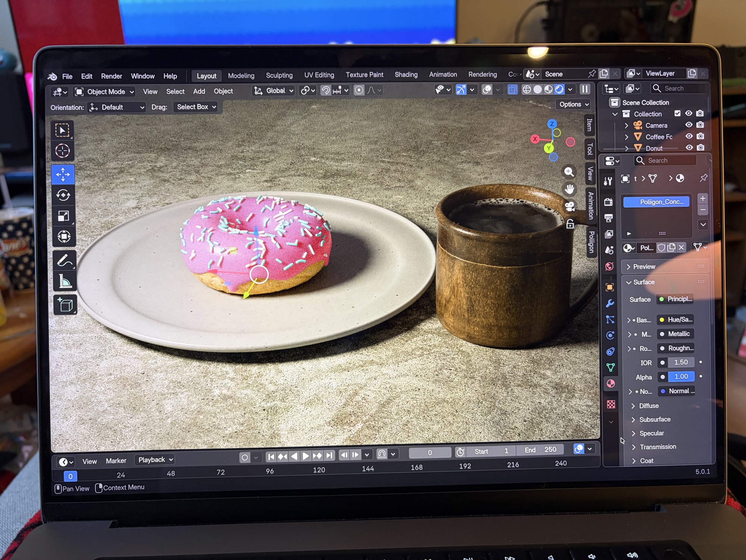Select the Add Cube tool

(x=65, y=305)
